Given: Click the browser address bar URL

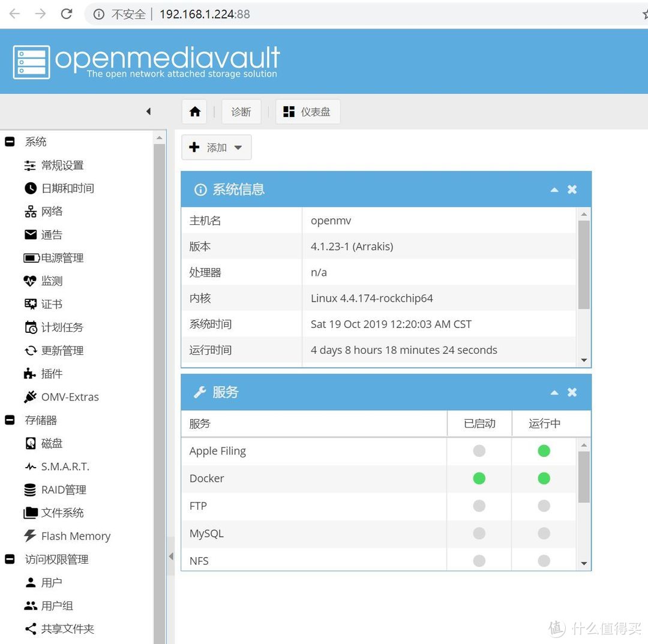Looking at the screenshot, I should [x=205, y=14].
